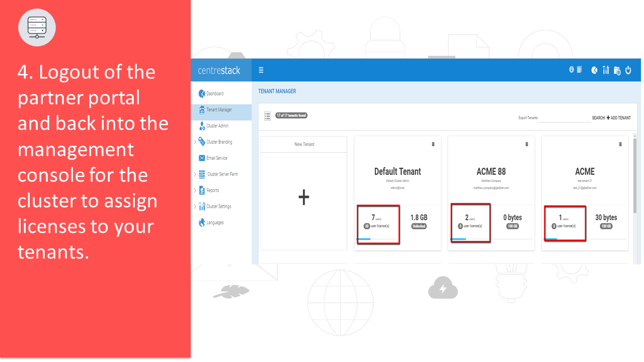Switch to list view icon beside the tenant count

268,116
